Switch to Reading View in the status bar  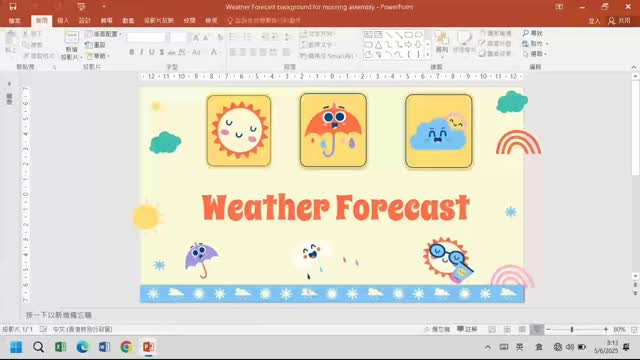522,329
